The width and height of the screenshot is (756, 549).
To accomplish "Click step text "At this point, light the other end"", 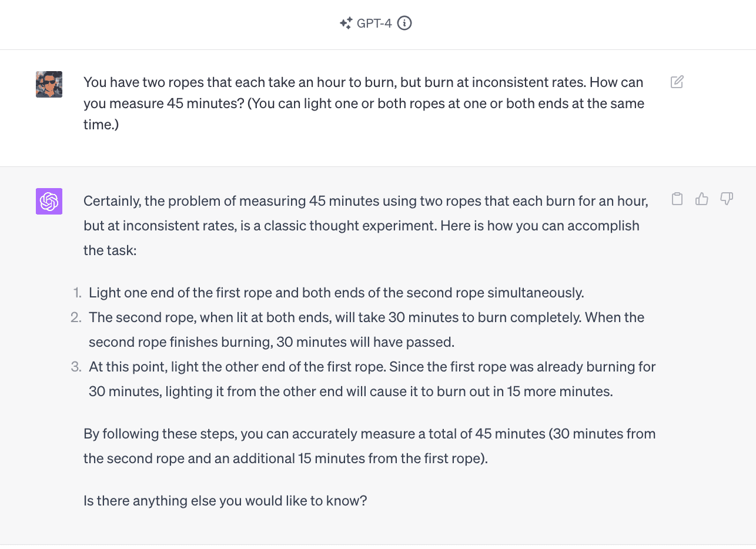I will [372, 379].
